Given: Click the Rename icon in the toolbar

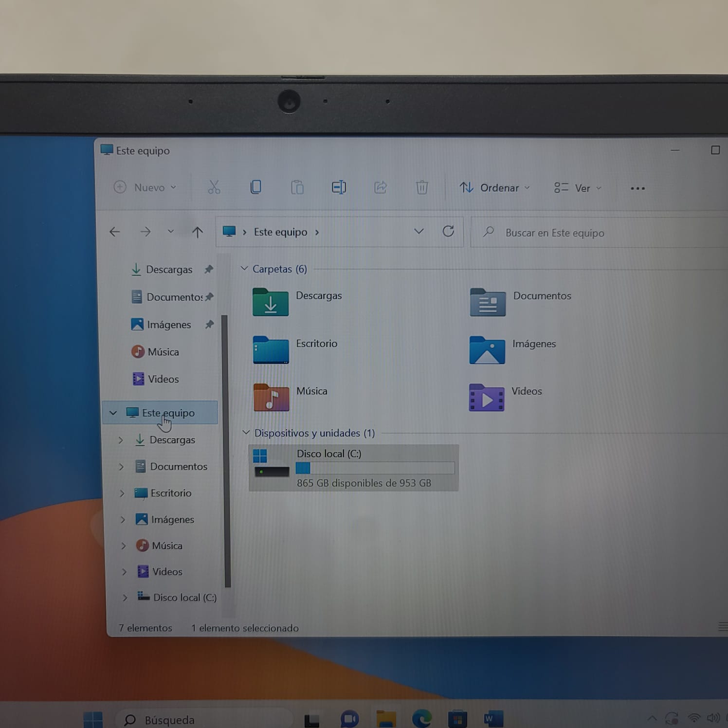Looking at the screenshot, I should tap(339, 187).
